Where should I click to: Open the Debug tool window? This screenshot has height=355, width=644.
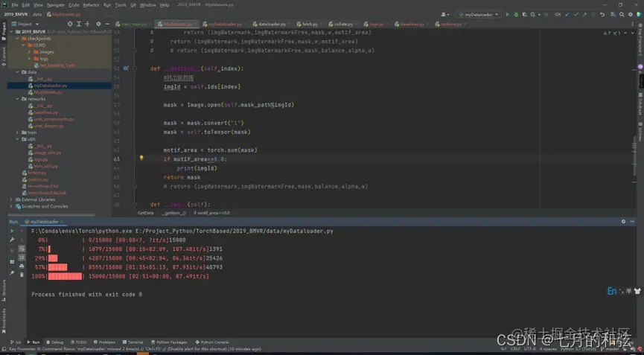click(54, 342)
